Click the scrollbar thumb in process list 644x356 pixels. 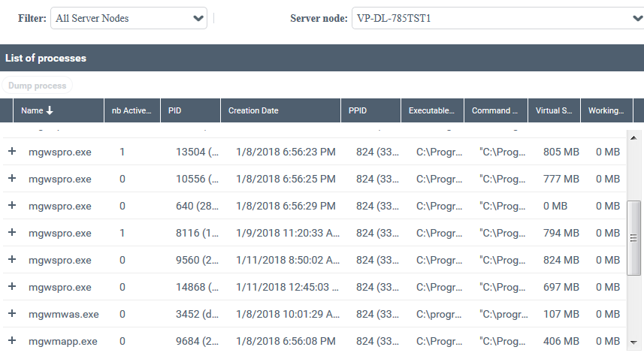coord(635,237)
